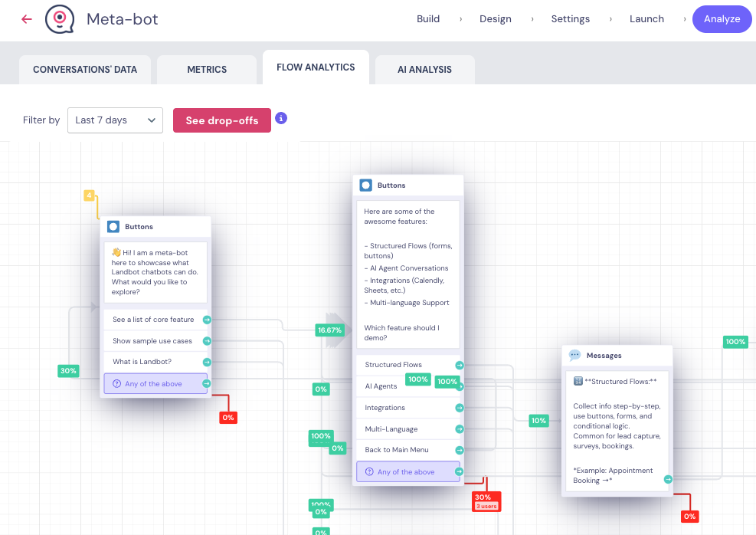Click the 16.67% flow badge

coord(330,330)
